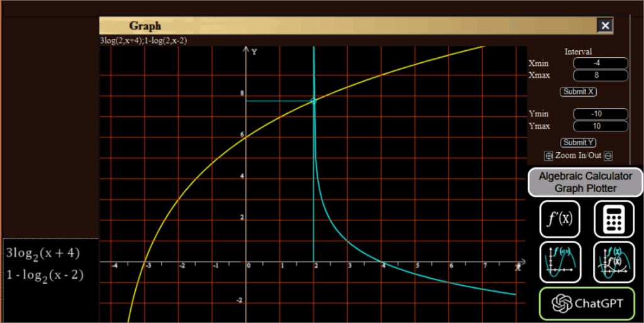Close the Graph window

604,25
